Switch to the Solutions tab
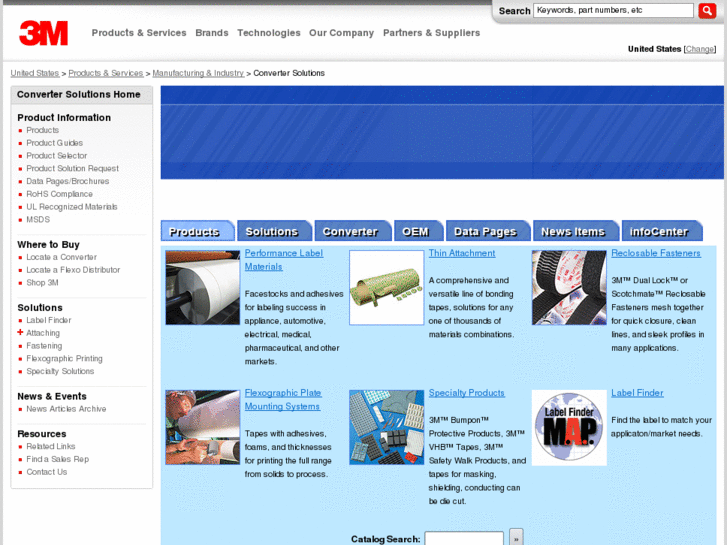This screenshot has height=545, width=727. pyautogui.click(x=274, y=231)
